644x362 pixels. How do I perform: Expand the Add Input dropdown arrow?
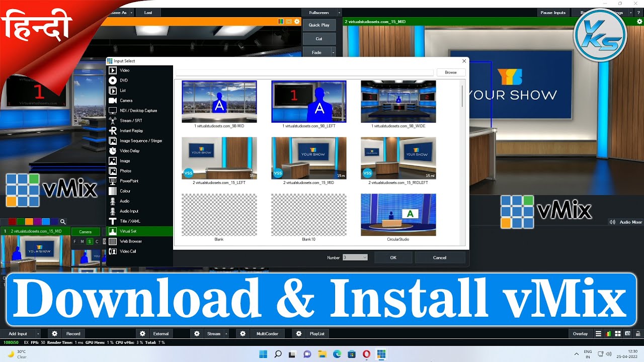tap(38, 333)
